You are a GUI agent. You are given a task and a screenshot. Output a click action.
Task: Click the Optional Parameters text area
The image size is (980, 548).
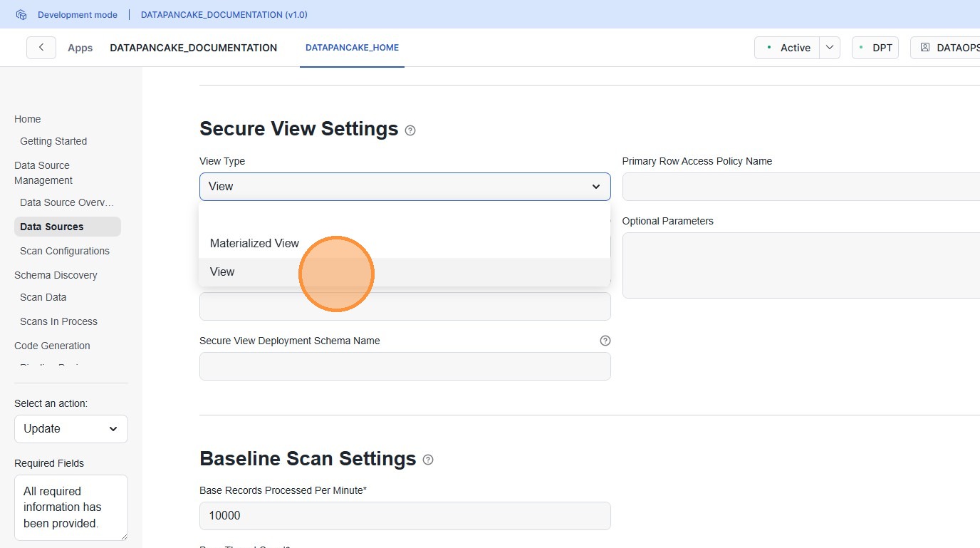[x=801, y=265]
